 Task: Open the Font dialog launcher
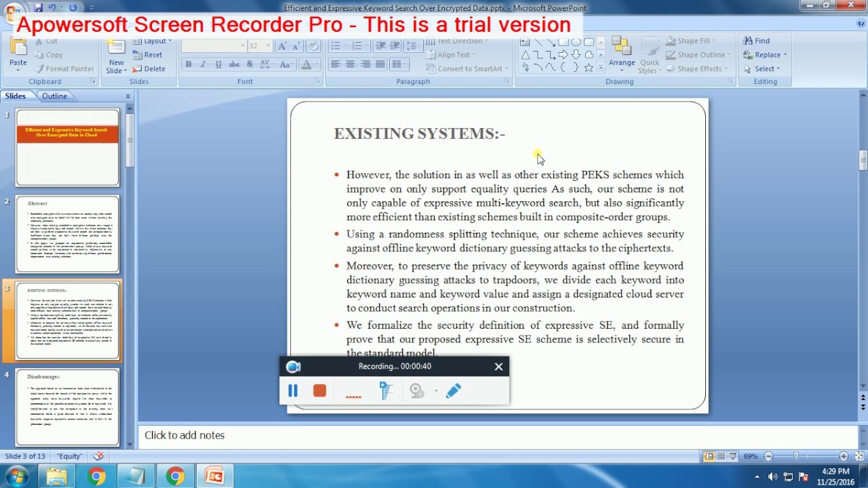tap(317, 82)
